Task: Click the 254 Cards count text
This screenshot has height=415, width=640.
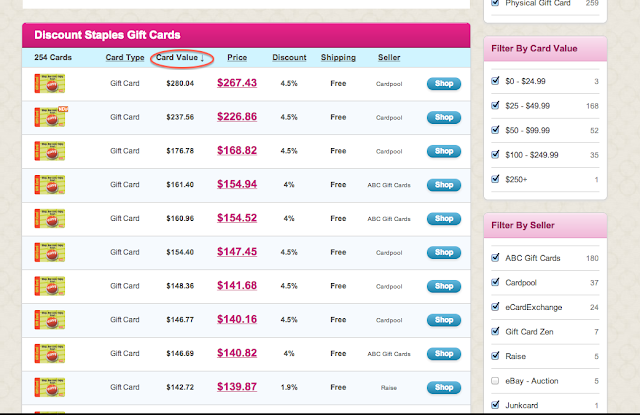Action: (53, 58)
